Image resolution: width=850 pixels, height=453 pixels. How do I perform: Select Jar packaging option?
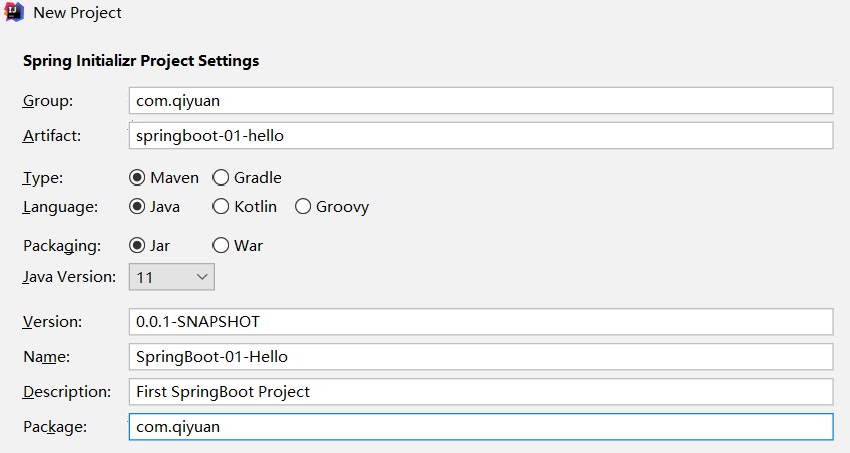click(138, 245)
